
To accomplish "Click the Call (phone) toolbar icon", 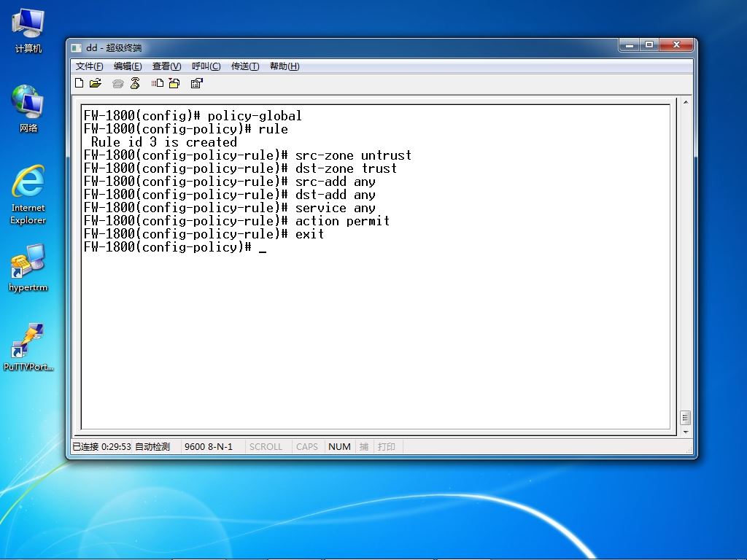I will [117, 84].
